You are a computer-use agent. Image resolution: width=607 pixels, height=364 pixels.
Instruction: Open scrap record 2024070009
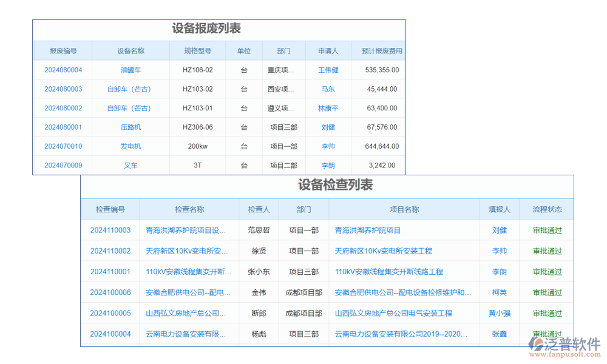pyautogui.click(x=63, y=165)
